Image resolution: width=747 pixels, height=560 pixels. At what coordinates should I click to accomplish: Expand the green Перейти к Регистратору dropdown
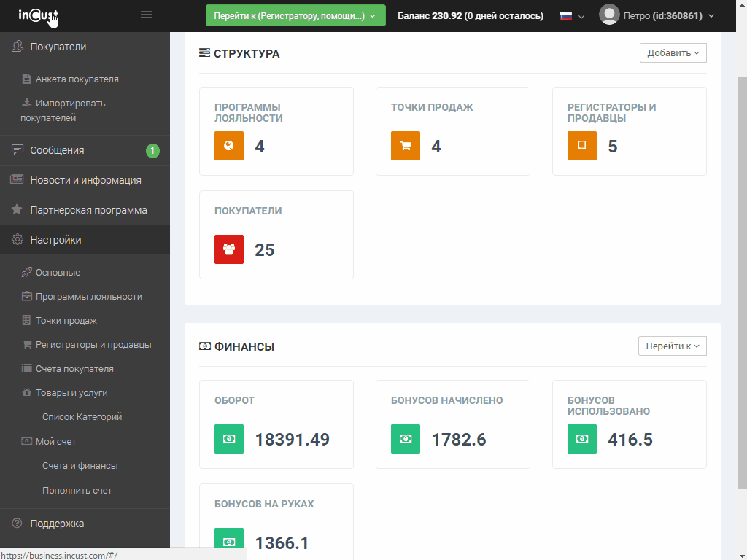(x=295, y=15)
